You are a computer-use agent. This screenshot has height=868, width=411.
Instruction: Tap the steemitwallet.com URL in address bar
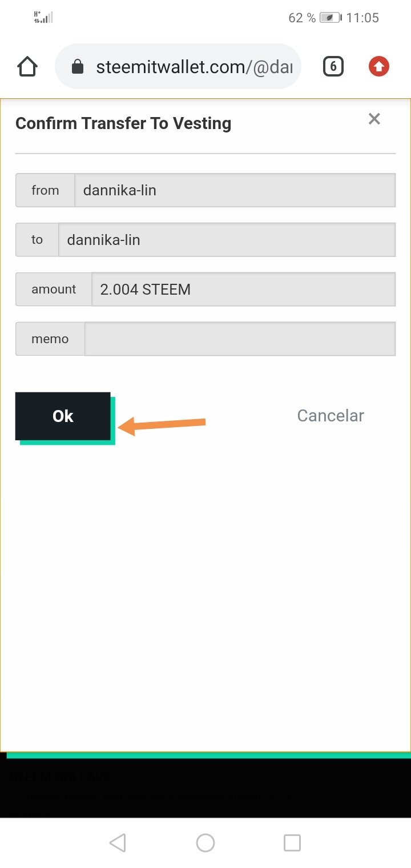coord(194,67)
